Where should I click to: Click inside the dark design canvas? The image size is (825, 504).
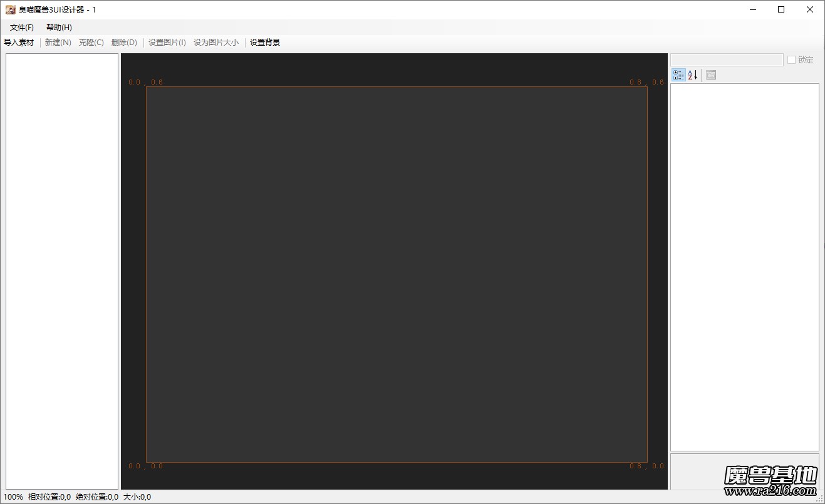pos(396,274)
